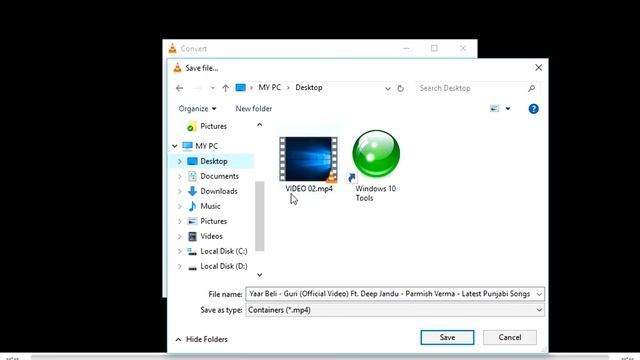Screen dimensions: 640x360
Task: Click the Back arrow in Save dialog
Action: 180,88
